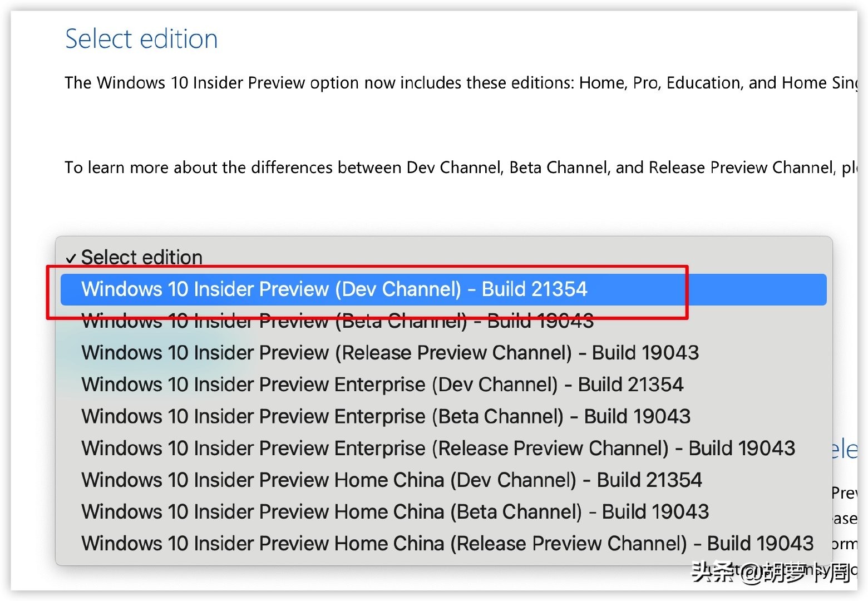Select Insider Preview Enterprise (Dev Channel) option
This screenshot has width=868, height=601.
(x=382, y=385)
